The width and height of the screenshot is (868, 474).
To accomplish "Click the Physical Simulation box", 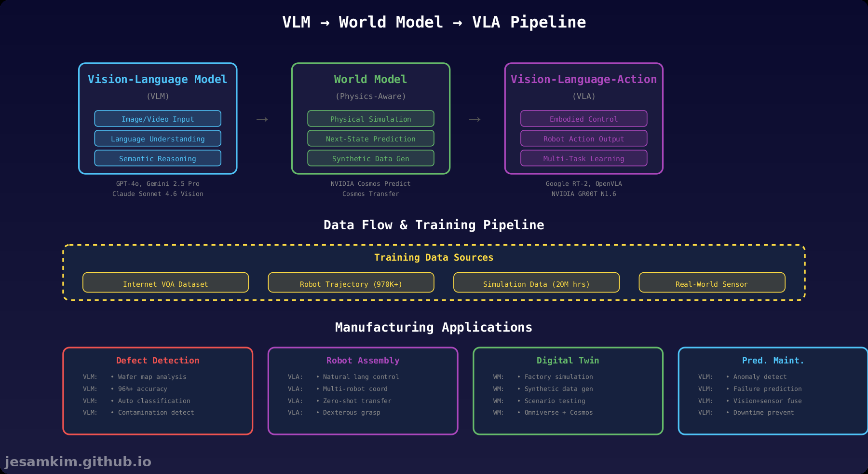I will point(370,118).
